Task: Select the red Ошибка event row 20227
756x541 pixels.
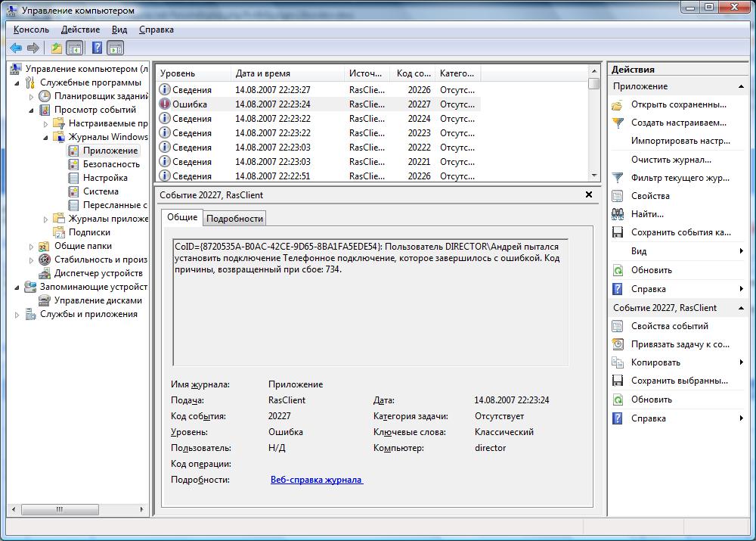Action: 318,104
